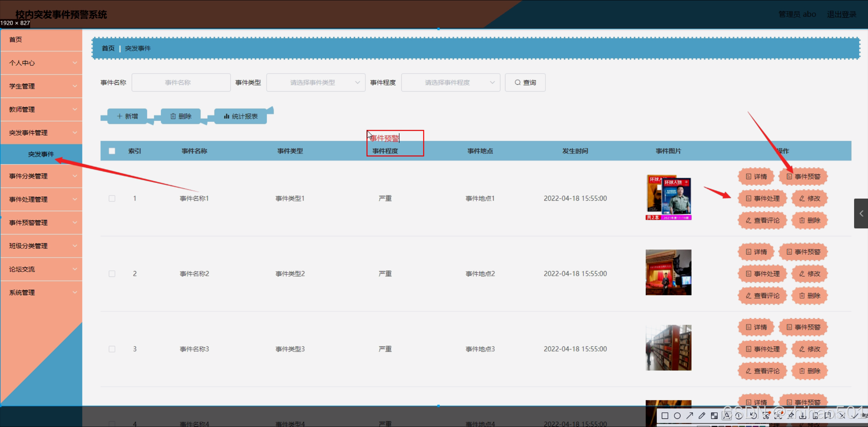Click the undo annotation icon

coord(753,416)
